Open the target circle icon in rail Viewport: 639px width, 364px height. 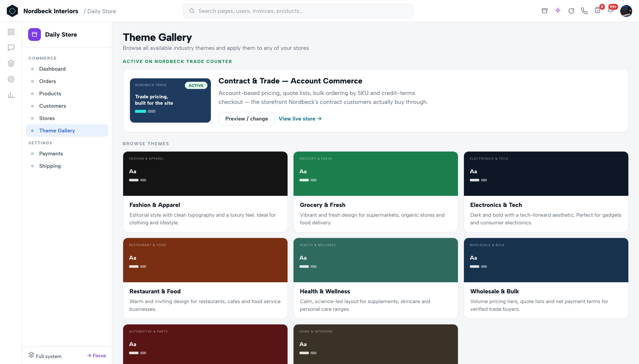[x=11, y=79]
